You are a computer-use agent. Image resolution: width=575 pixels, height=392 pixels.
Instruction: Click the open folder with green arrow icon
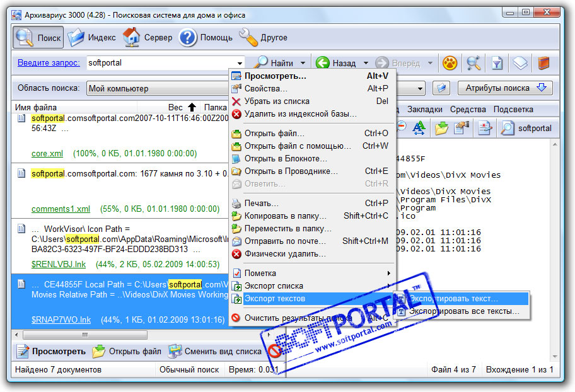(441, 128)
